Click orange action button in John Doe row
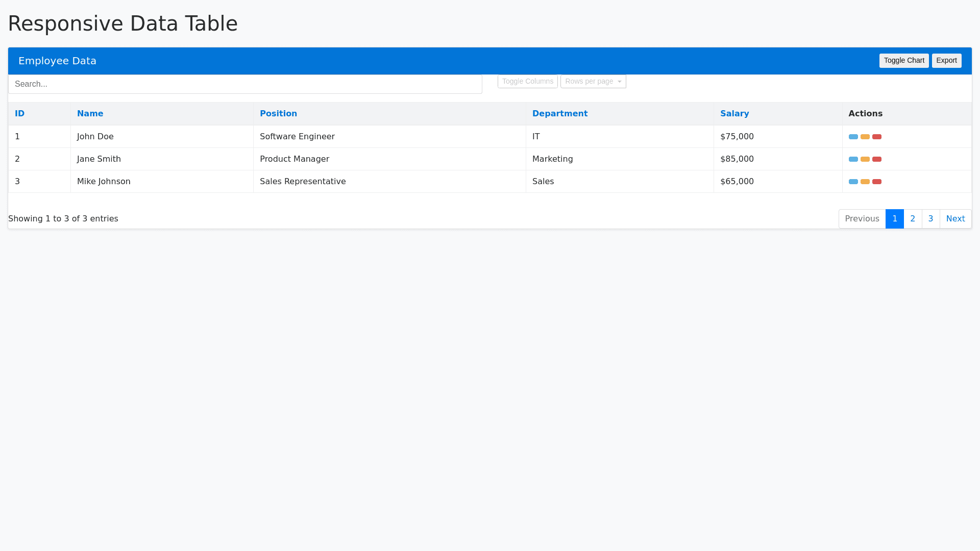 click(865, 137)
